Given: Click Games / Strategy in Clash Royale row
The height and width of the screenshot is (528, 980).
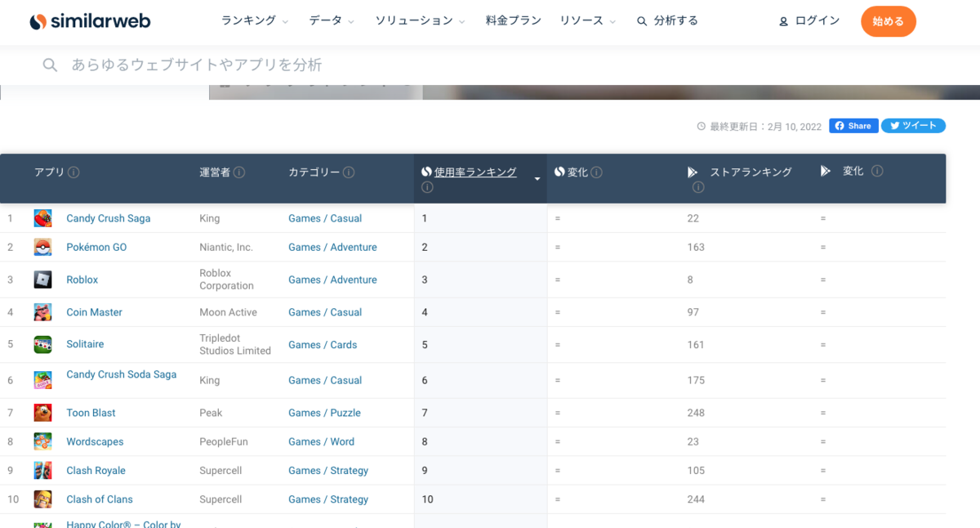Looking at the screenshot, I should coord(328,470).
